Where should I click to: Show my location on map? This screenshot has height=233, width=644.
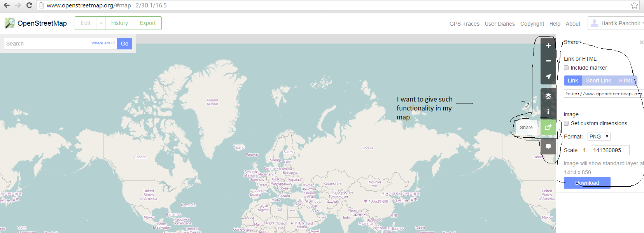(x=548, y=77)
